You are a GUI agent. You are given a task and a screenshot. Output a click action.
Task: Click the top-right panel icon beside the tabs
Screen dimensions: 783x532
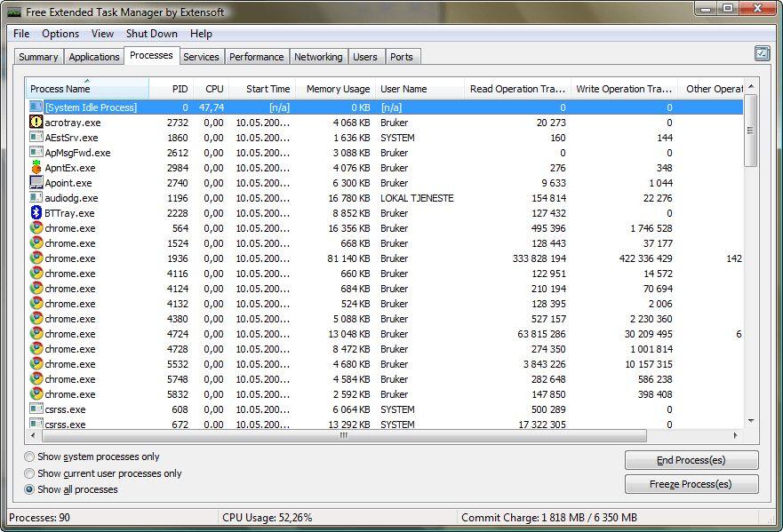[762, 54]
